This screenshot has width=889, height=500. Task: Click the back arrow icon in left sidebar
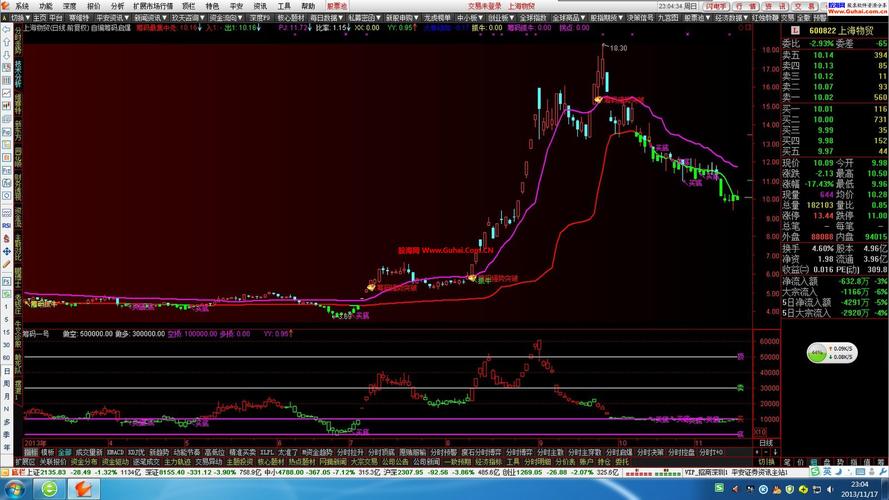(x=6, y=29)
